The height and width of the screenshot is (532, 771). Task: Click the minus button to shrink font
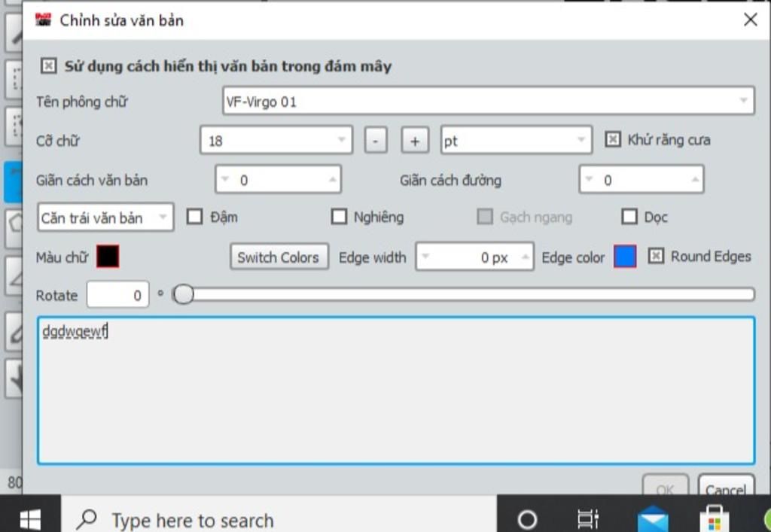point(376,141)
